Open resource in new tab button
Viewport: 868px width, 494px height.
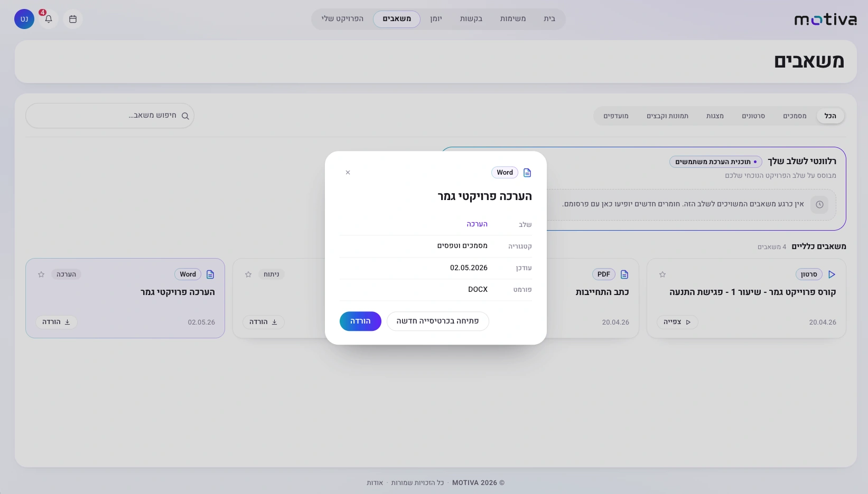[x=437, y=321]
